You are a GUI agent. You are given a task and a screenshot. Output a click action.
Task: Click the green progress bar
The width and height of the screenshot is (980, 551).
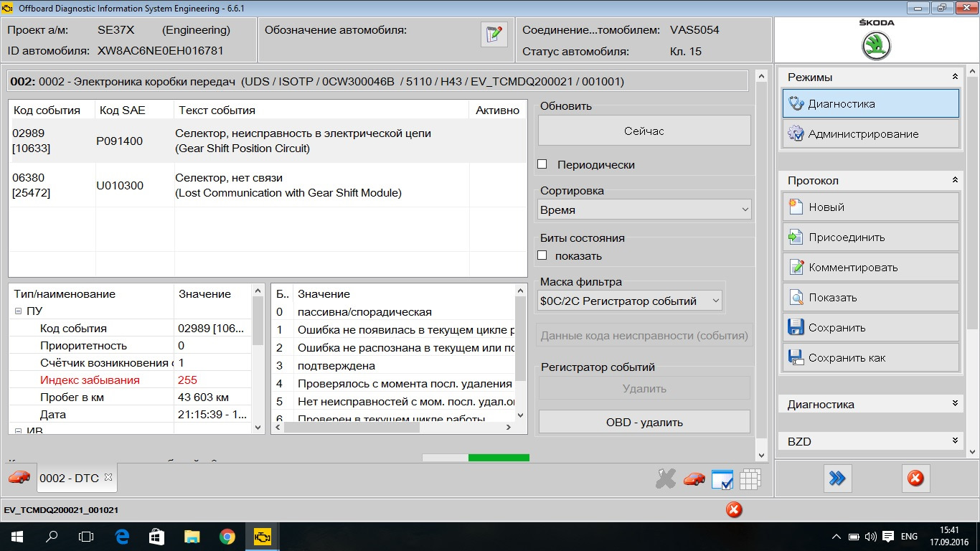(499, 458)
